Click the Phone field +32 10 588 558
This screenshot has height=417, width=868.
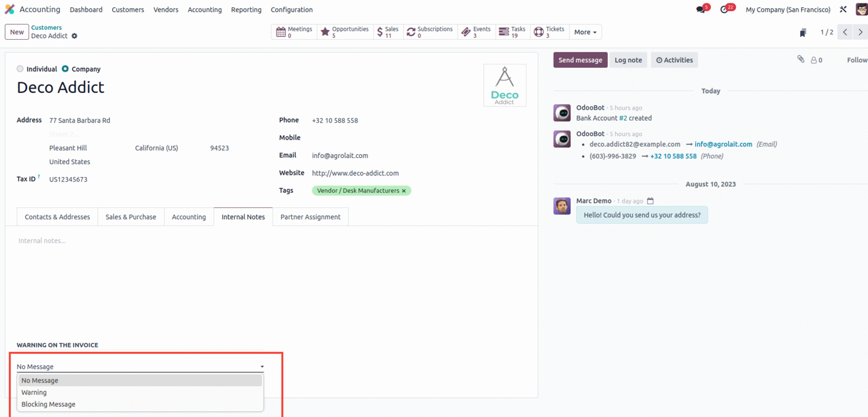point(335,121)
